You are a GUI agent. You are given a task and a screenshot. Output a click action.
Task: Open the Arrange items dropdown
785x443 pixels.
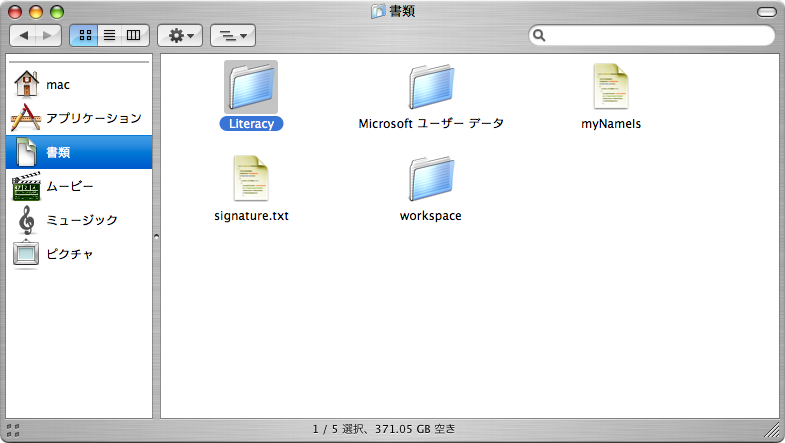(233, 36)
